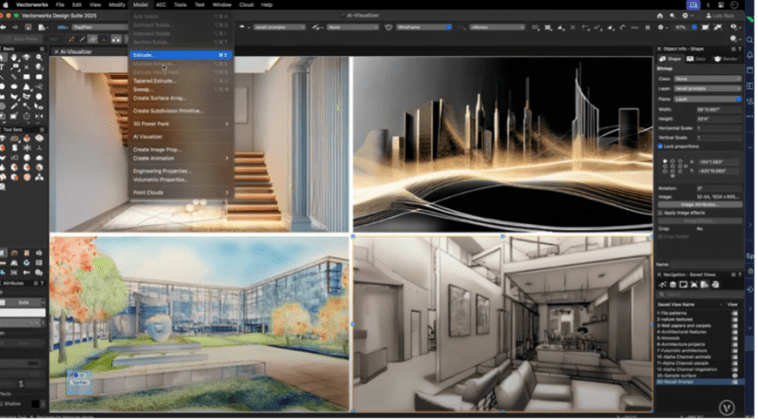Select the 7-Futuristic architecture saved view
The width and height of the screenshot is (758, 420).
point(682,349)
